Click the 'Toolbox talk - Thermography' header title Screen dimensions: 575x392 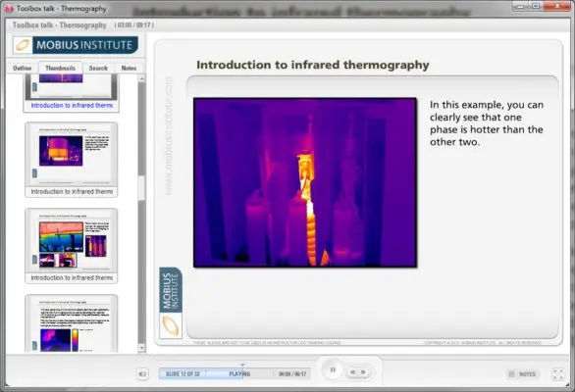click(60, 25)
